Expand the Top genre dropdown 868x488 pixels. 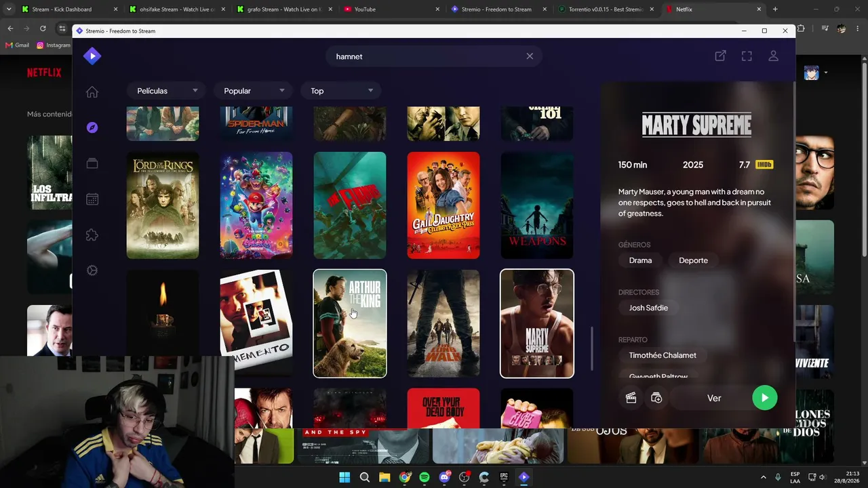point(342,91)
